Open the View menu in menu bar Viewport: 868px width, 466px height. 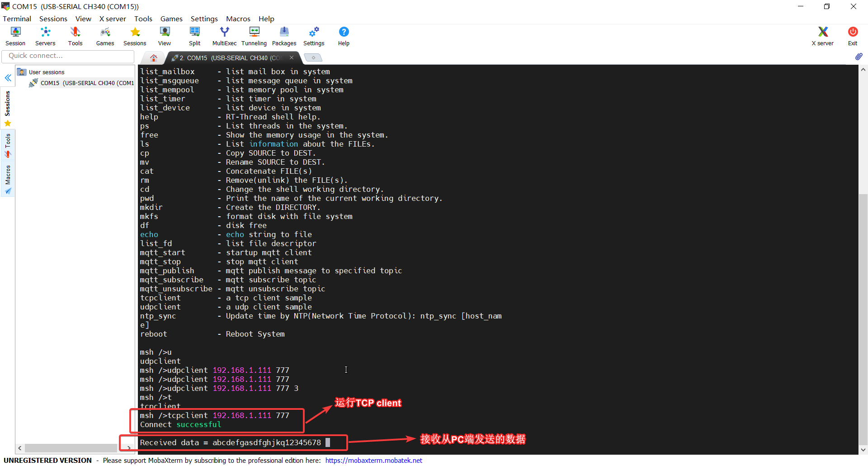click(83, 19)
